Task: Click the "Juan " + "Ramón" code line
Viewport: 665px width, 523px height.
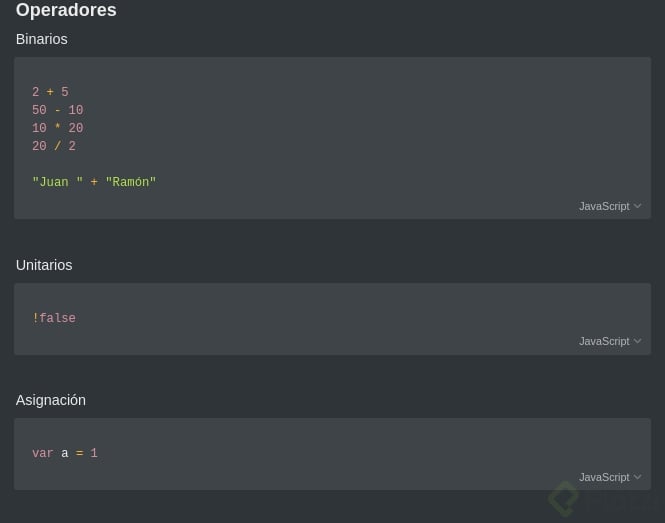Action: pos(94,182)
